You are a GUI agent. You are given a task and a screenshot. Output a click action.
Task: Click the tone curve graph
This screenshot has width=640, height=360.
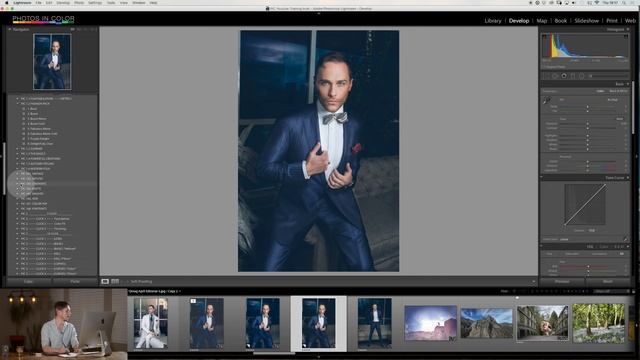585,204
